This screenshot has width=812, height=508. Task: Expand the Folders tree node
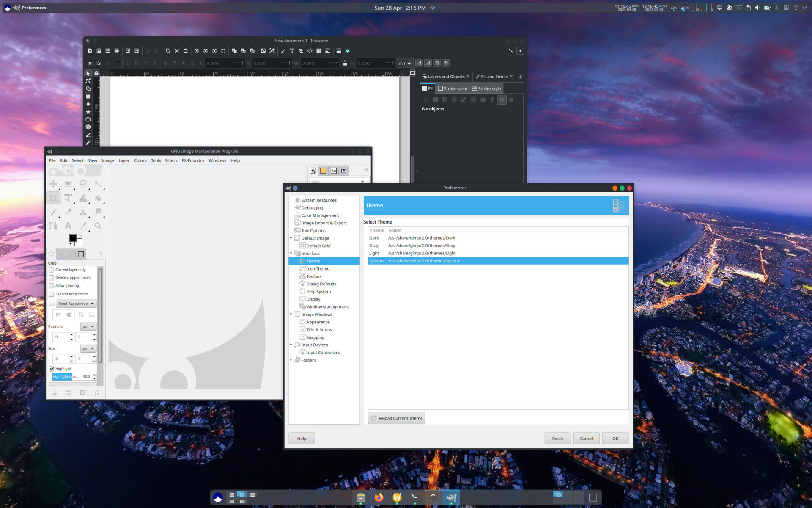(291, 360)
